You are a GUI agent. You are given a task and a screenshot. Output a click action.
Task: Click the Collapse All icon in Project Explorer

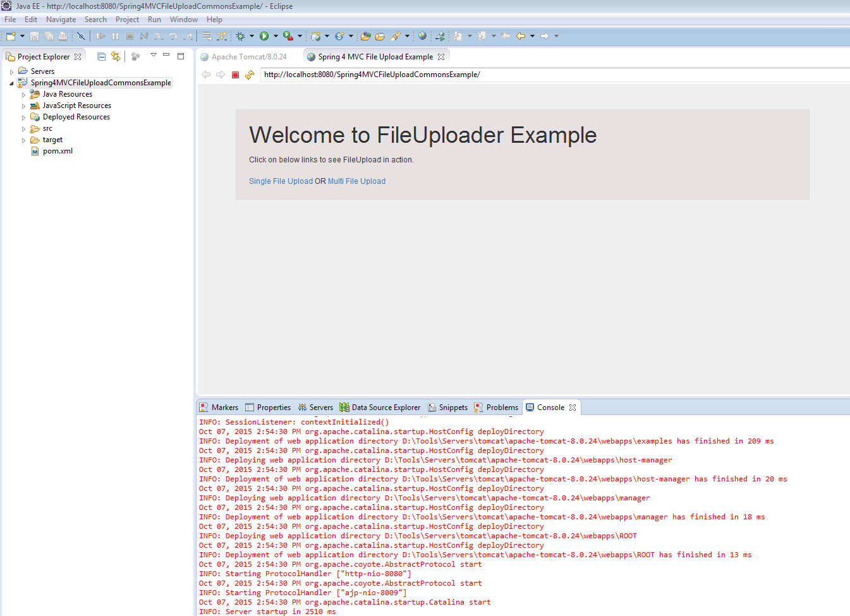(x=101, y=56)
